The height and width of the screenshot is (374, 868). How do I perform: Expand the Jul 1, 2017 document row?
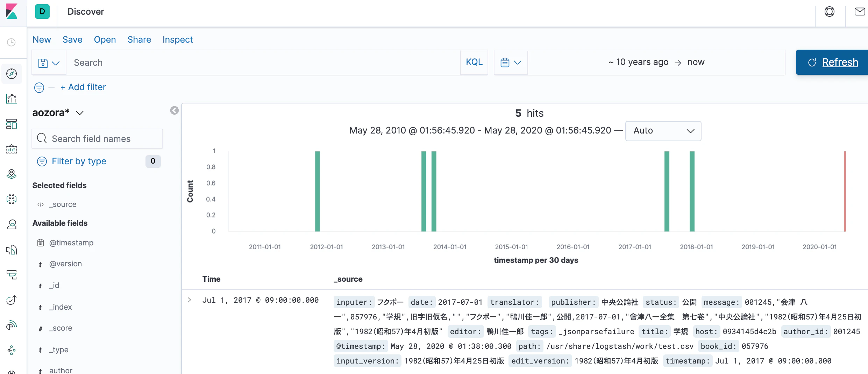[189, 300]
